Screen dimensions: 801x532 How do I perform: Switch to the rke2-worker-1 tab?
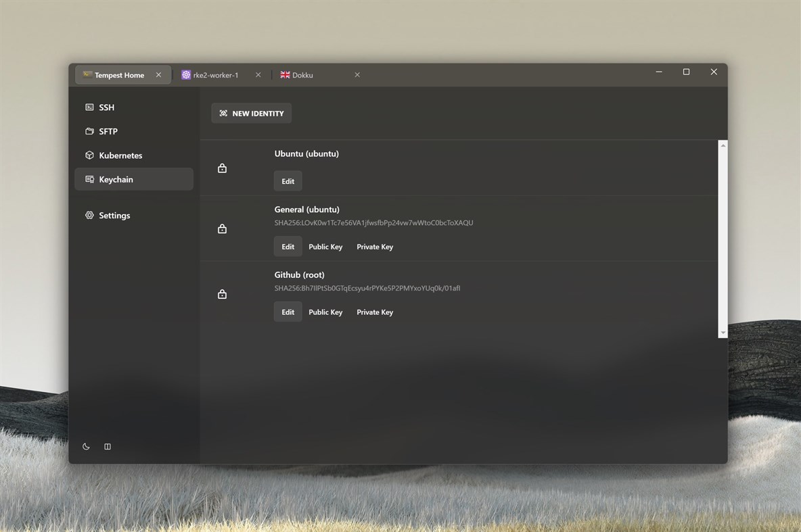pyautogui.click(x=216, y=75)
